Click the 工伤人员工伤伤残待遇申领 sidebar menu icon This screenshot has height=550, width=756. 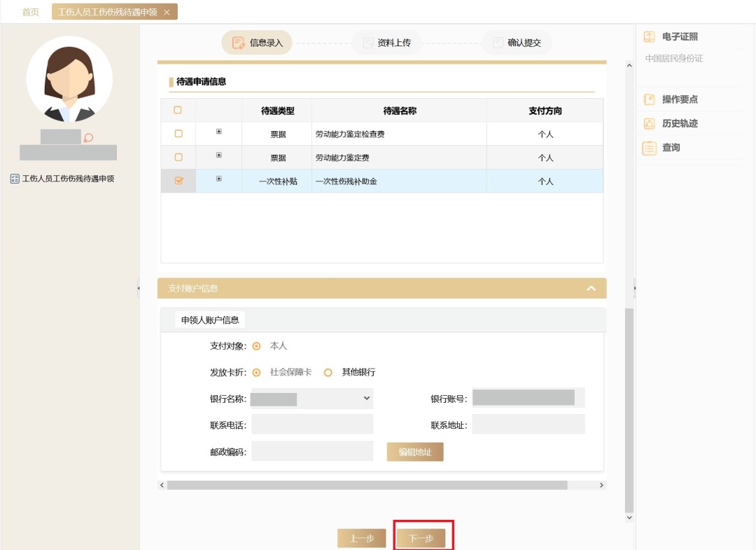15,179
